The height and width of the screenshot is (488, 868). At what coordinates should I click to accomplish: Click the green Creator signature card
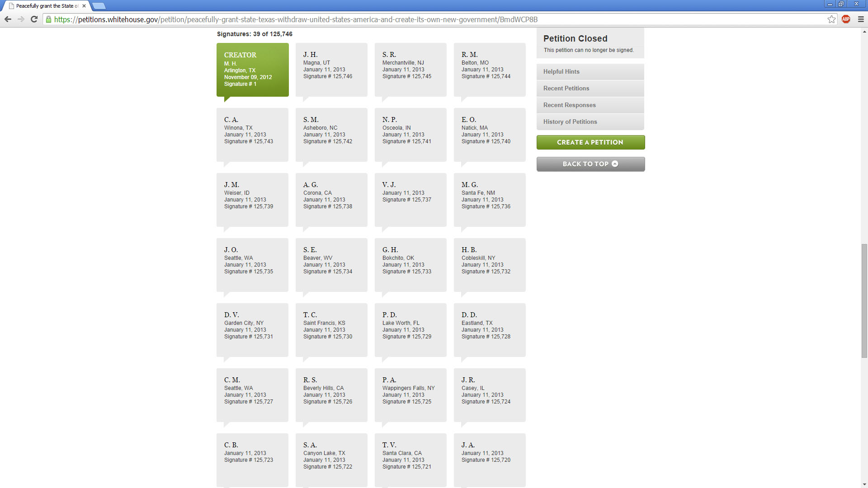pyautogui.click(x=252, y=70)
